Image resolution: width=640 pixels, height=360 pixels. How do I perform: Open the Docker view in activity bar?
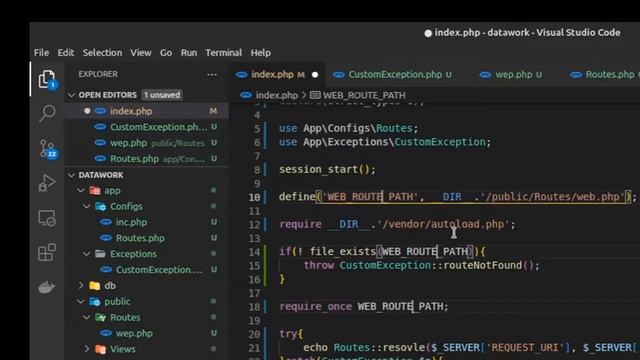[x=47, y=287]
